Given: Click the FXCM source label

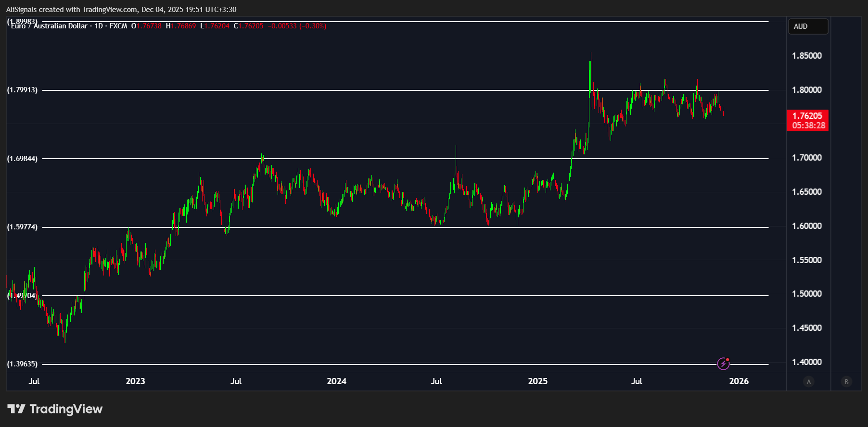Looking at the screenshot, I should click(x=118, y=26).
